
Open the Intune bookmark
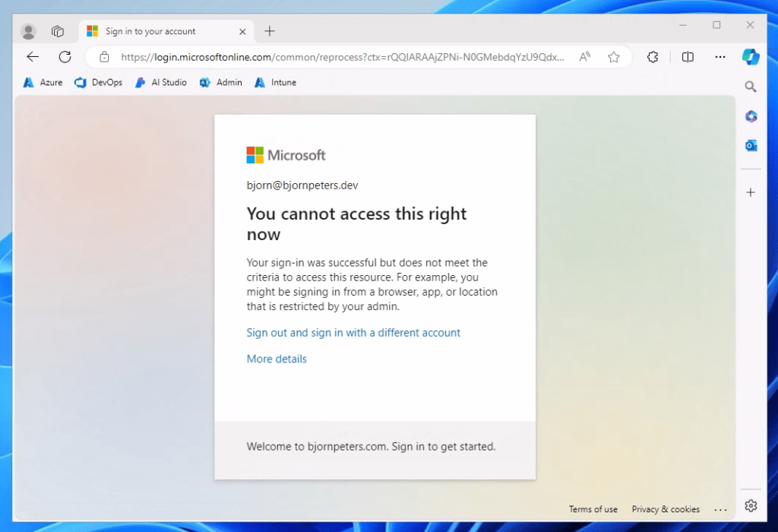[x=276, y=82]
